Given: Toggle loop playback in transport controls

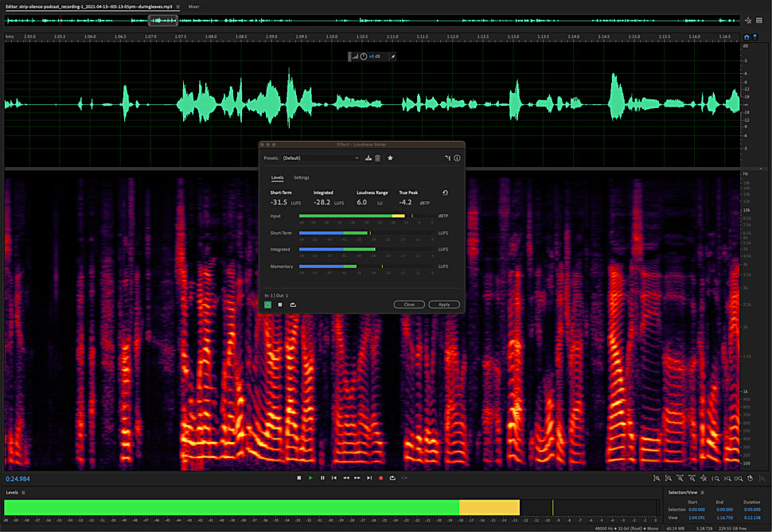Looking at the screenshot, I should pos(393,478).
